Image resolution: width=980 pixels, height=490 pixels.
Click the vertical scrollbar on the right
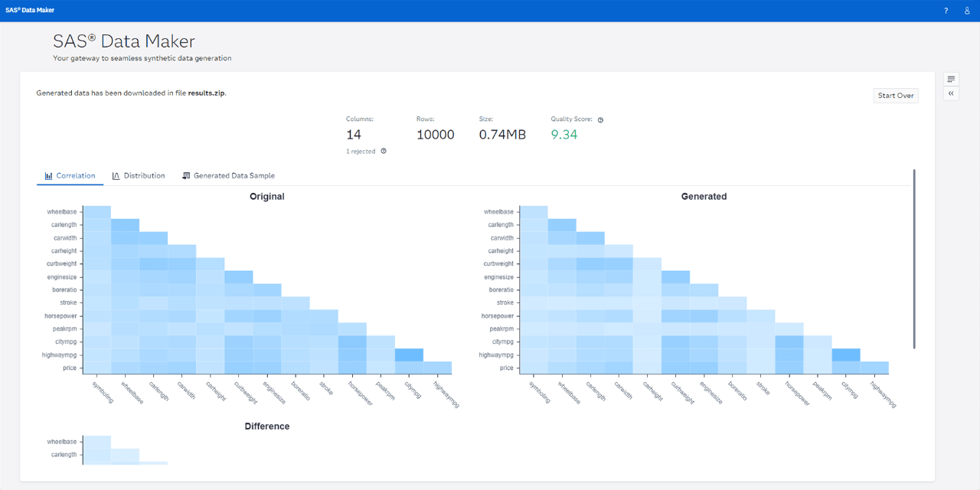click(x=913, y=260)
